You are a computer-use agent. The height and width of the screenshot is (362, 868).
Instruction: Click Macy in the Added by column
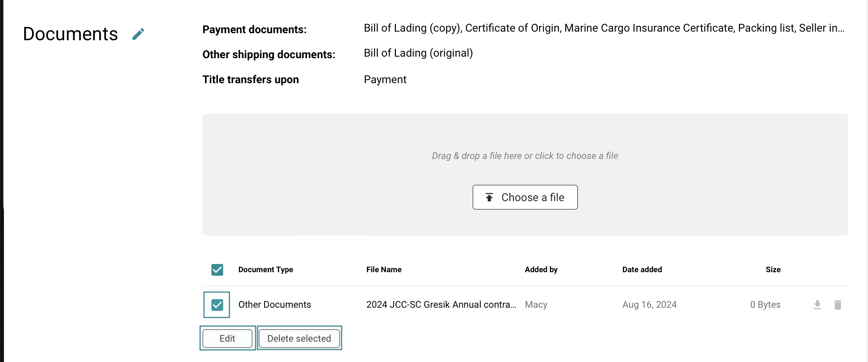pyautogui.click(x=536, y=305)
